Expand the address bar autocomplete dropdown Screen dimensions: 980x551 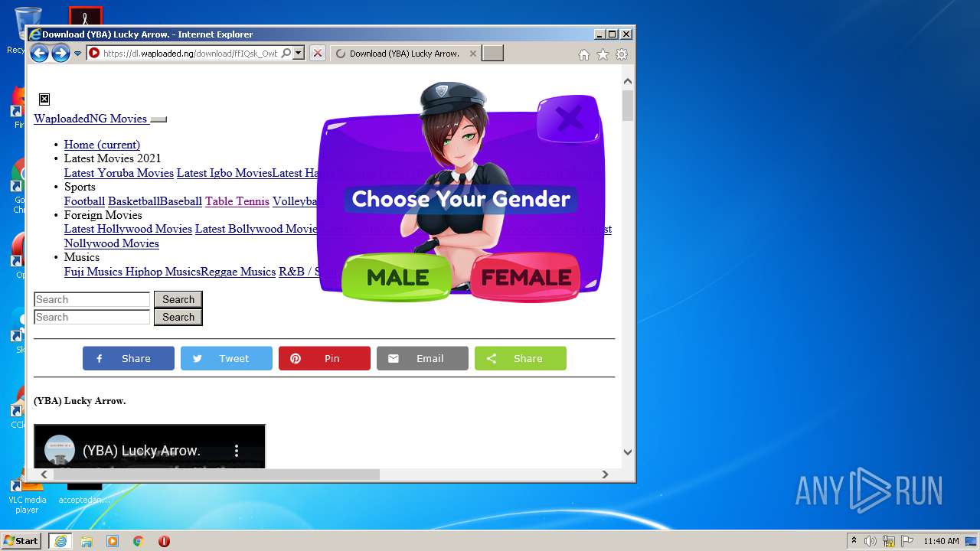[299, 54]
